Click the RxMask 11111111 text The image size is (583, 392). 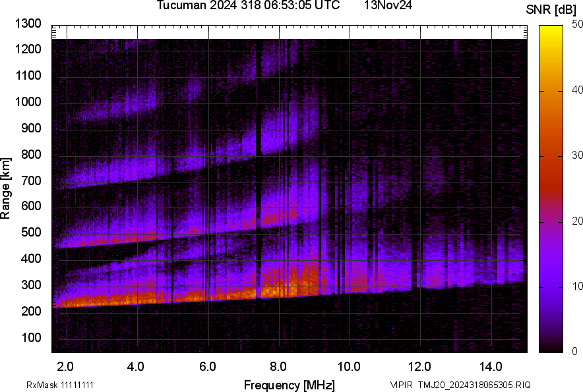tap(50, 385)
